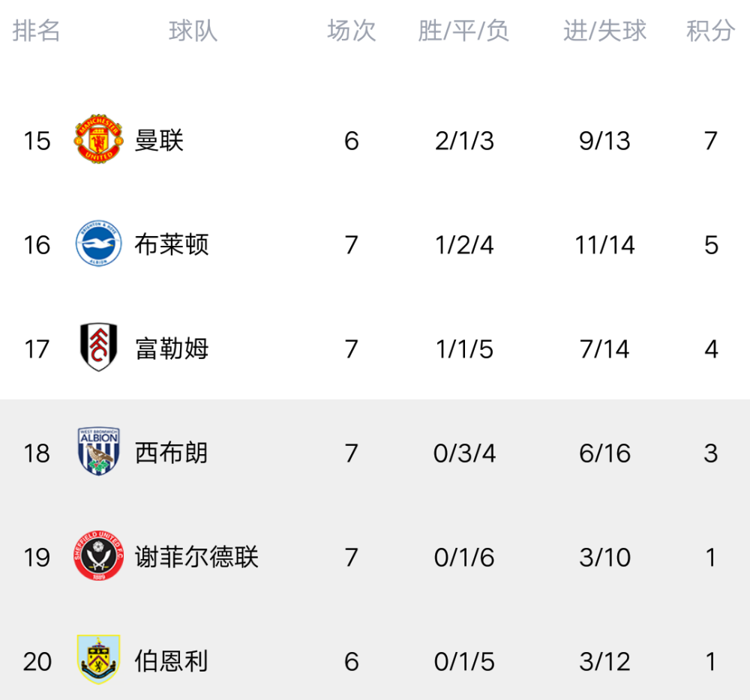Click the 场次 column header

click(351, 31)
